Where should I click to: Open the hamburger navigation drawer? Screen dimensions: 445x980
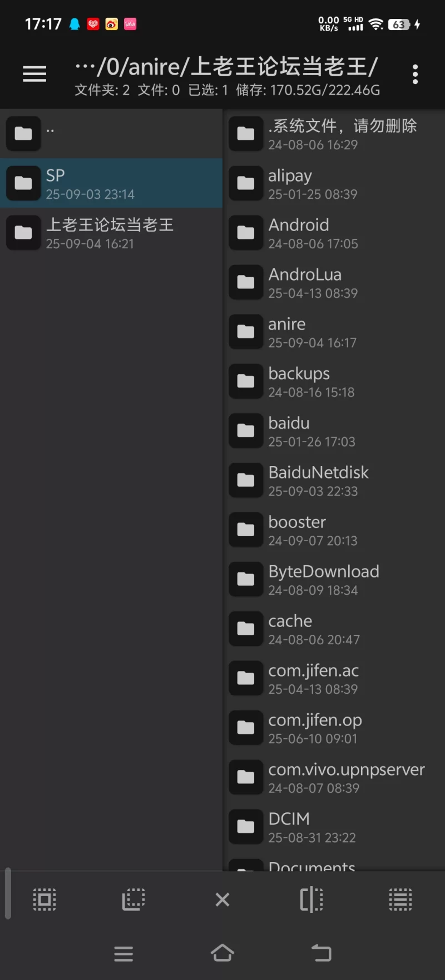point(34,73)
